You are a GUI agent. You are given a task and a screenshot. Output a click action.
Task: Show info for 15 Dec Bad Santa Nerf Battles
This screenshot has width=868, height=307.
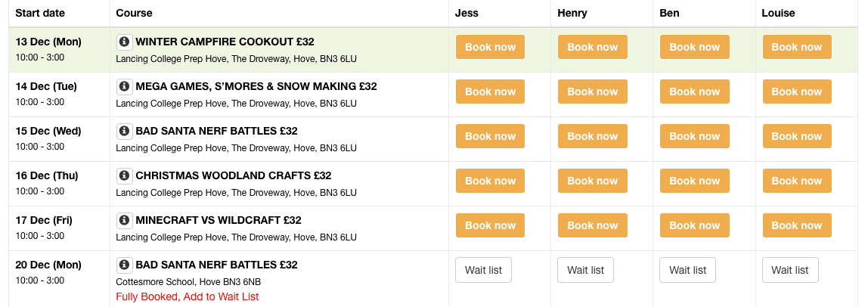[125, 131]
